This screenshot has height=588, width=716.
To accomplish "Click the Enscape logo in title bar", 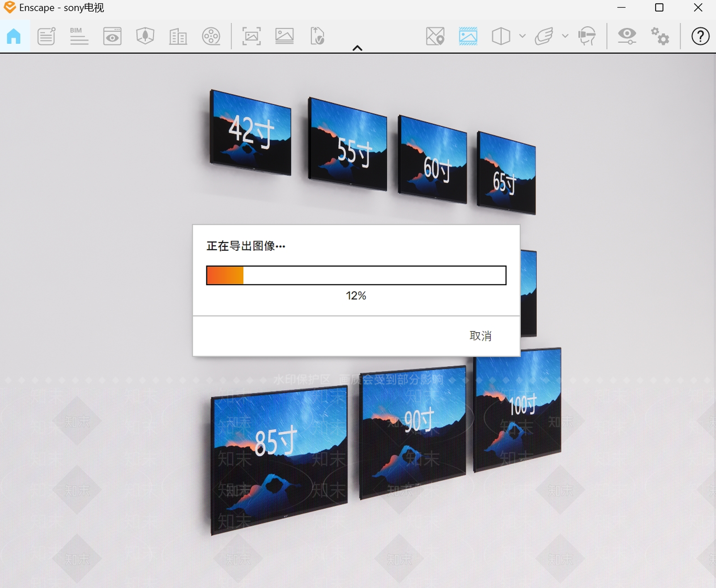I will pyautogui.click(x=9, y=8).
